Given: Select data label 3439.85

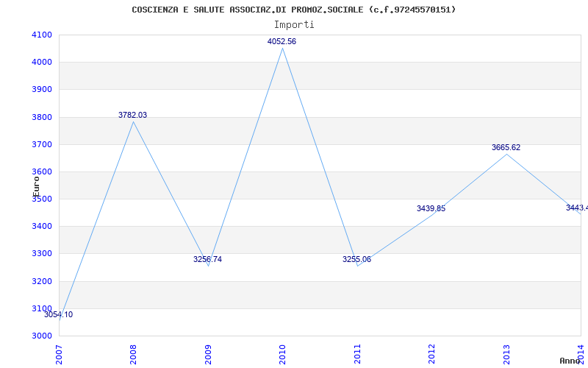Looking at the screenshot, I should (x=431, y=208).
